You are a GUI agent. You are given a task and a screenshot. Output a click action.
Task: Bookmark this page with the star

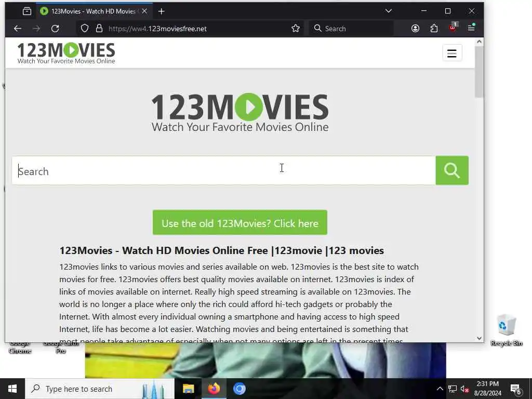pyautogui.click(x=296, y=29)
